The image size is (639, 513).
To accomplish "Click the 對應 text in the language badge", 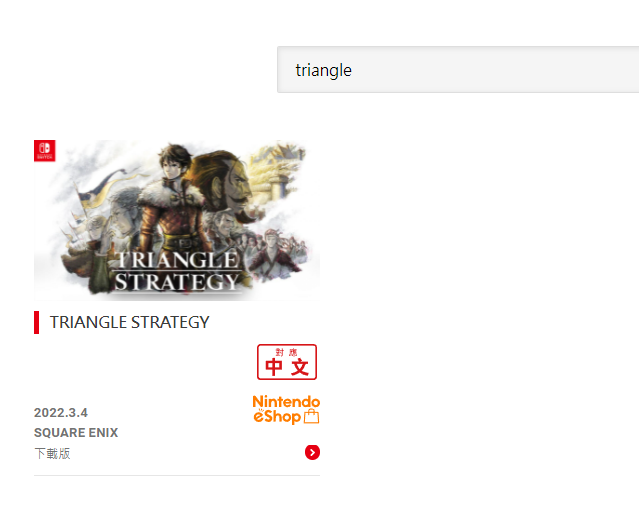I will tap(286, 352).
